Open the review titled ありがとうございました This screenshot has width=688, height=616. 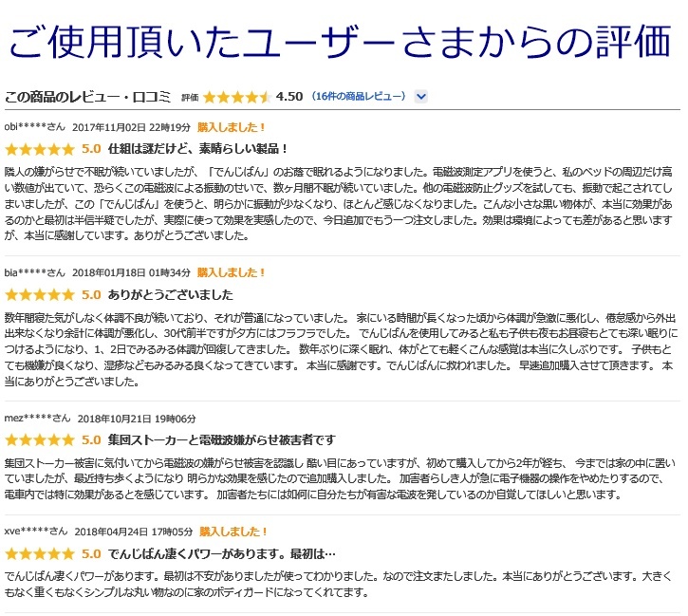[x=171, y=294]
